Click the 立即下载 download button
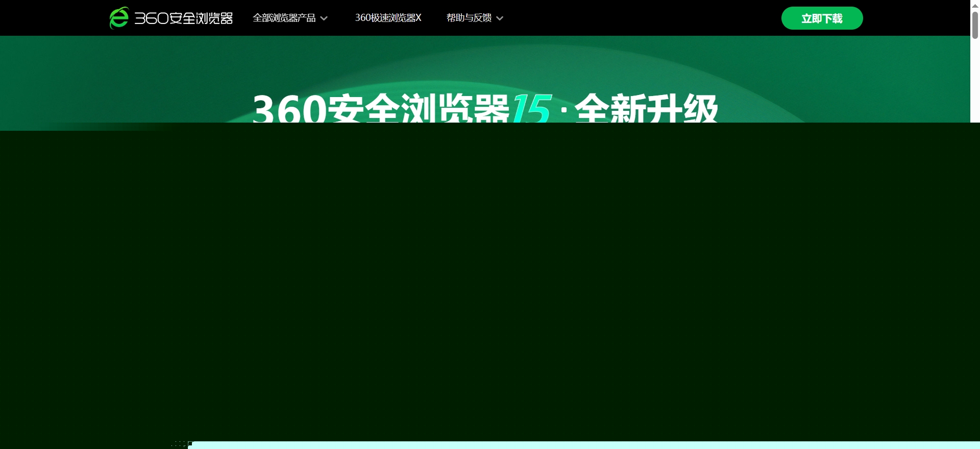 (822, 18)
